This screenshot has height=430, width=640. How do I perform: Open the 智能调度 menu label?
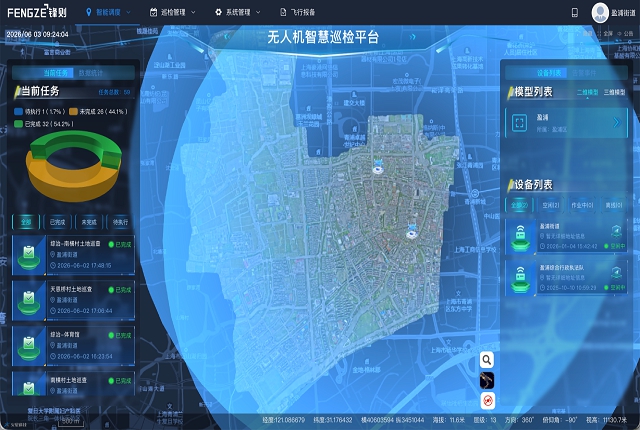108,13
